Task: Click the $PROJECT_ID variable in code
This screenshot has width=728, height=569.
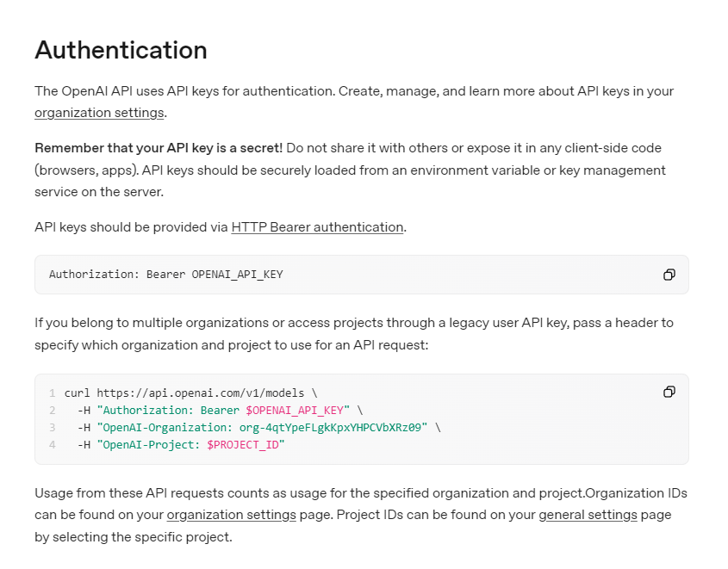Action: pos(243,445)
